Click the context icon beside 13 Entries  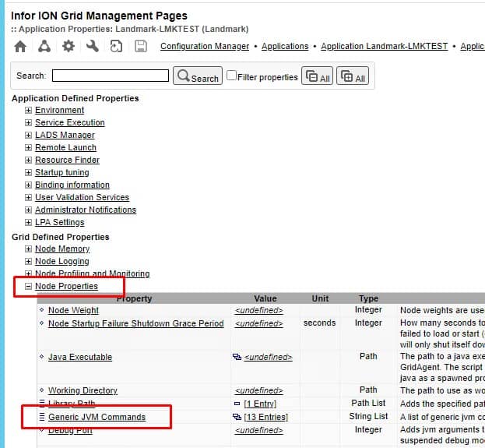237,417
